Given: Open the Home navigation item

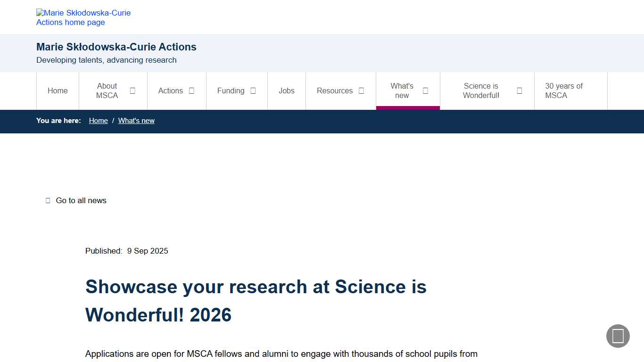Looking at the screenshot, I should coord(58,90).
